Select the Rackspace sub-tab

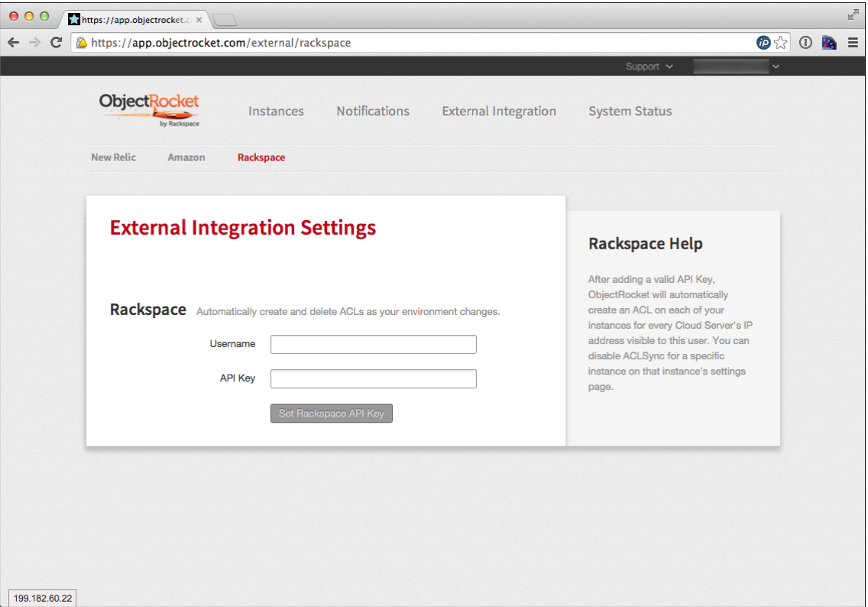[261, 157]
